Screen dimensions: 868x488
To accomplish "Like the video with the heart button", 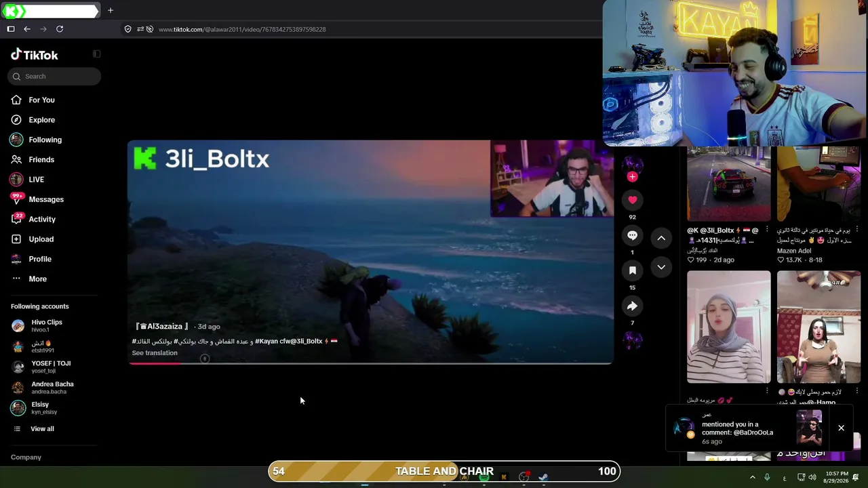I will [632, 200].
